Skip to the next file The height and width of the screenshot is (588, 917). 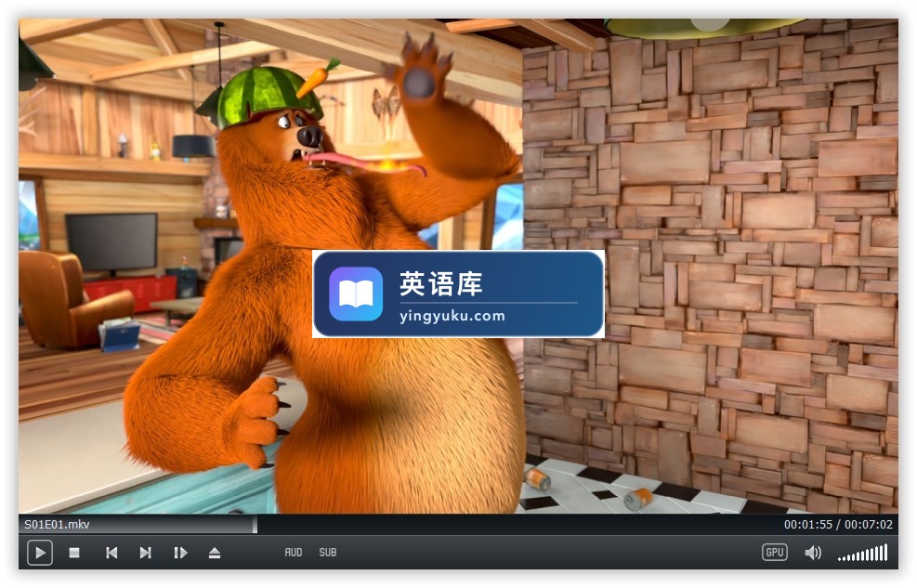click(x=146, y=553)
